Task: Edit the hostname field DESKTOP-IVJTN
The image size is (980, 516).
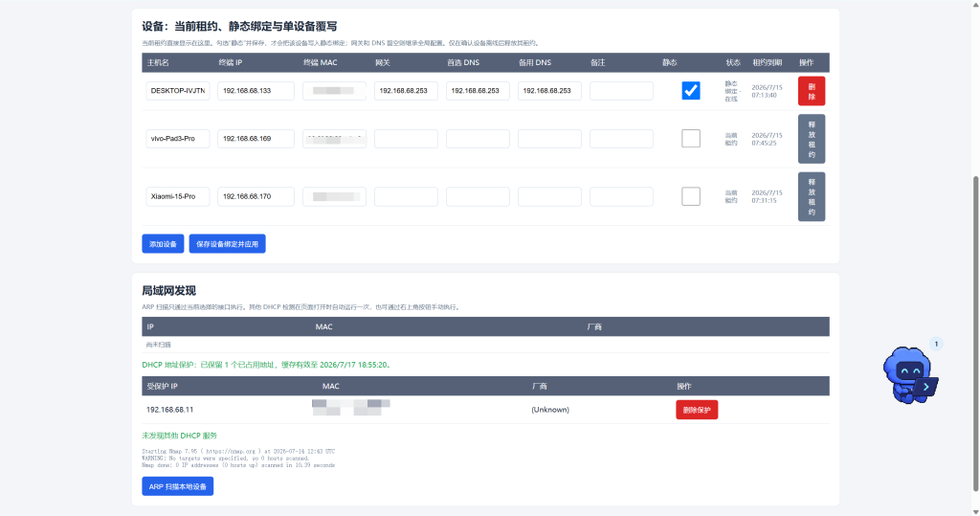Action: coord(177,91)
